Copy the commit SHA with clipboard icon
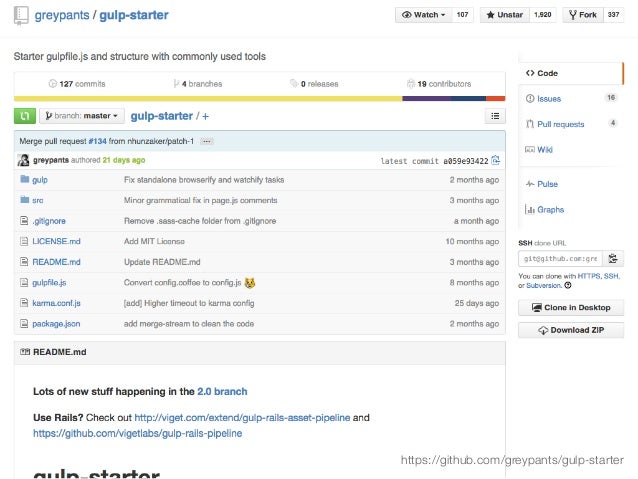The width and height of the screenshot is (638, 479). tap(496, 160)
